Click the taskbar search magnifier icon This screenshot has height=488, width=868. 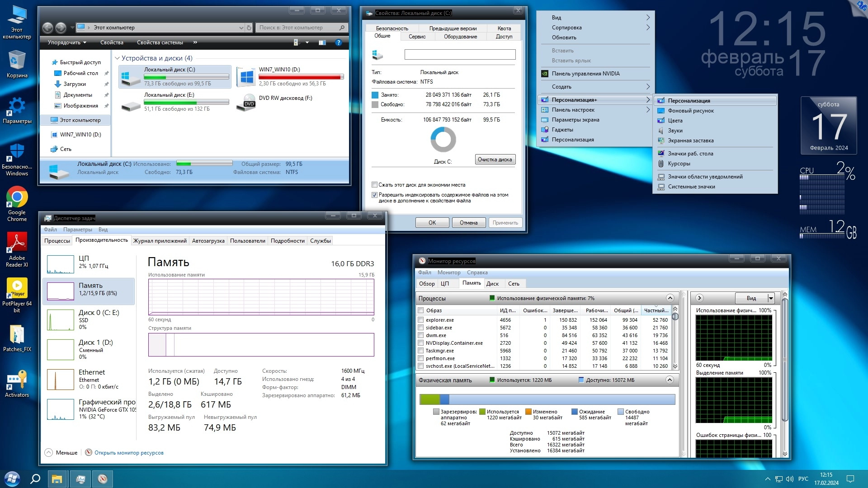point(35,479)
